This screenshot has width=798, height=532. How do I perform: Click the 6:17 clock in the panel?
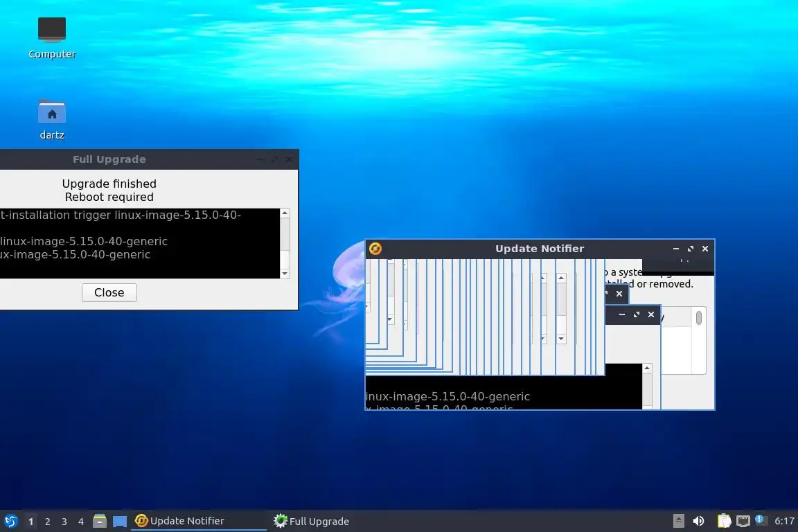783,521
